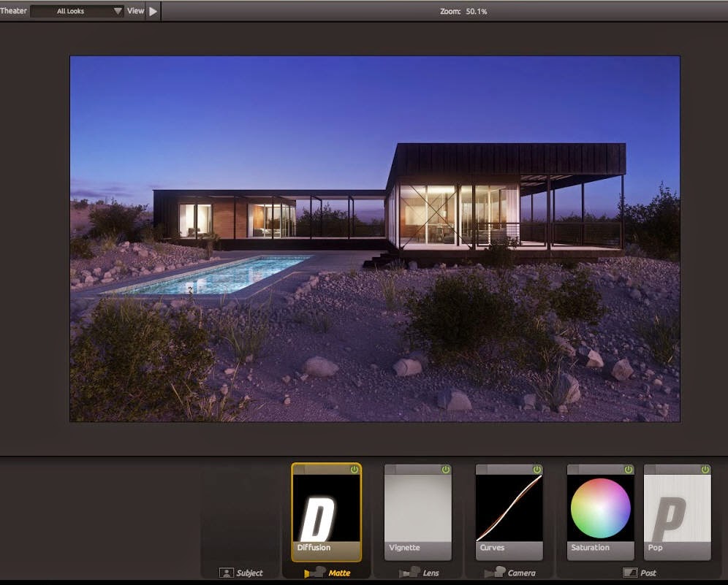Select the Saturation color wheel tool
728x585 pixels.
(600, 512)
